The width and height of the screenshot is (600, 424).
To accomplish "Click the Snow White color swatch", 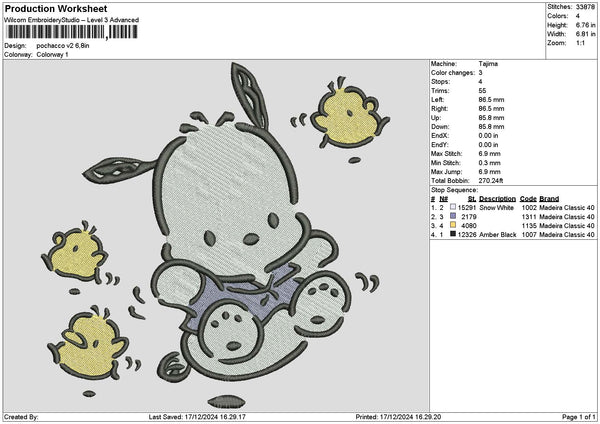I will (453, 207).
